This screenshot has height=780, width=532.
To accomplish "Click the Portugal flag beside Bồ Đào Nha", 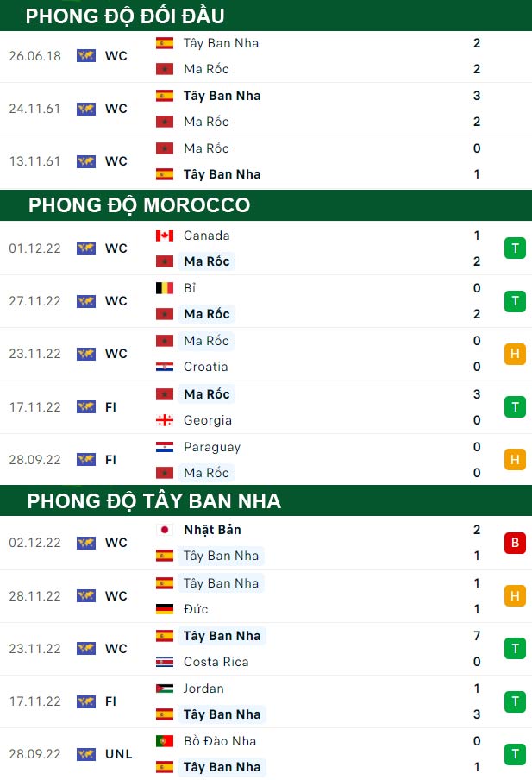I will click(165, 741).
